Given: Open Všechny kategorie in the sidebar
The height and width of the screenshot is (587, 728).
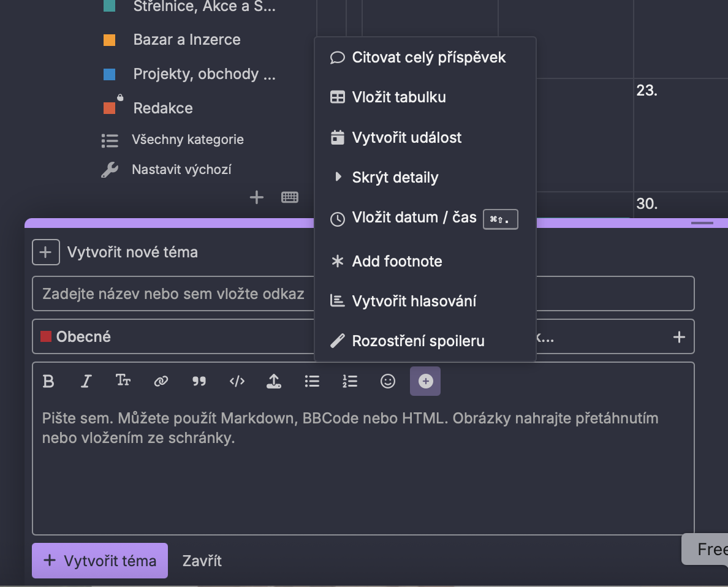Looking at the screenshot, I should click(187, 140).
